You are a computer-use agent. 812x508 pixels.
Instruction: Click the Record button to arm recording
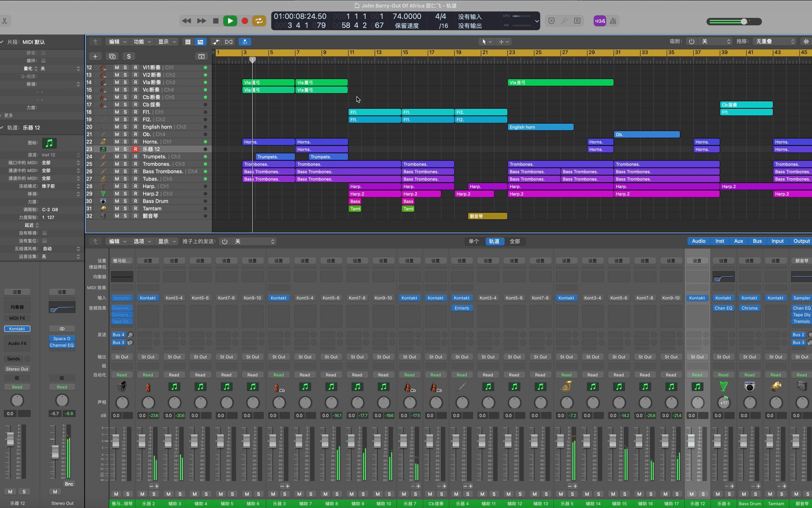[244, 21]
